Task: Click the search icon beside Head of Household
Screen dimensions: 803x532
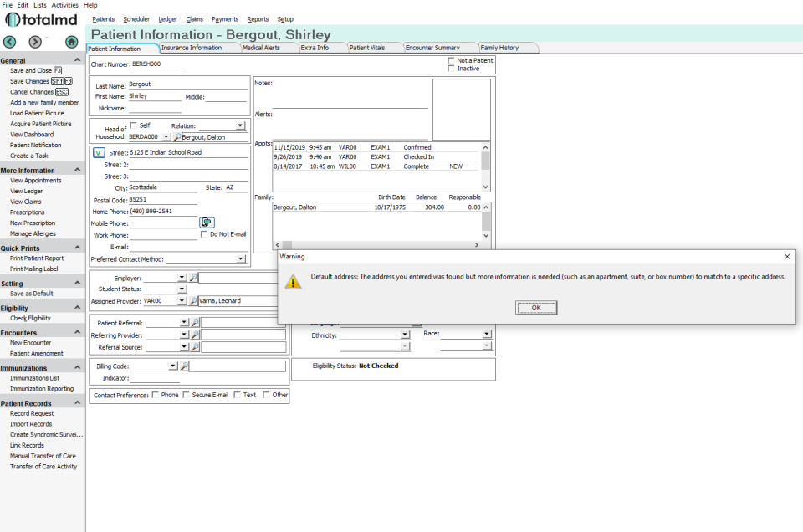Action: coord(176,137)
